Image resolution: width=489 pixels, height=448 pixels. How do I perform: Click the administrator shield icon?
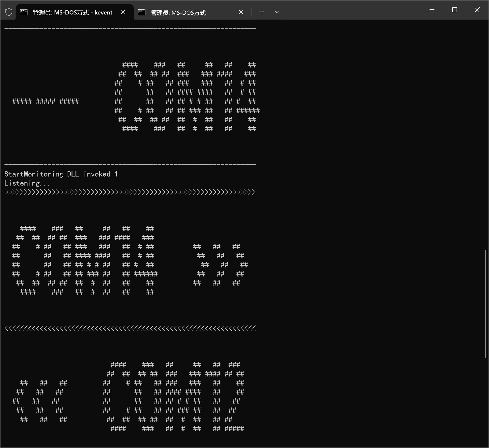tap(9, 12)
